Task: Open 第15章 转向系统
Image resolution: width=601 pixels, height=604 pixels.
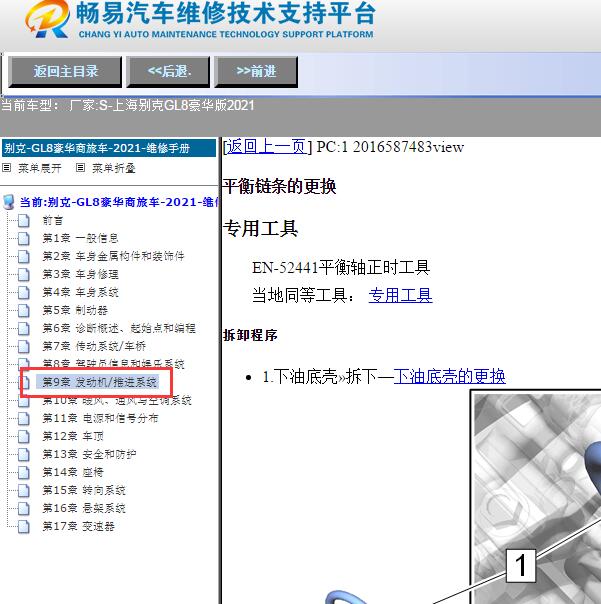Action: (x=84, y=490)
